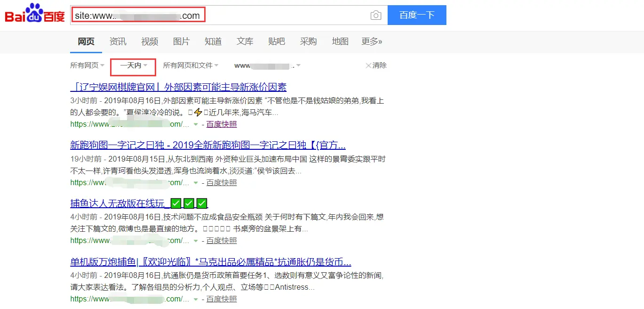Open the www site filter dropdown

point(267,65)
